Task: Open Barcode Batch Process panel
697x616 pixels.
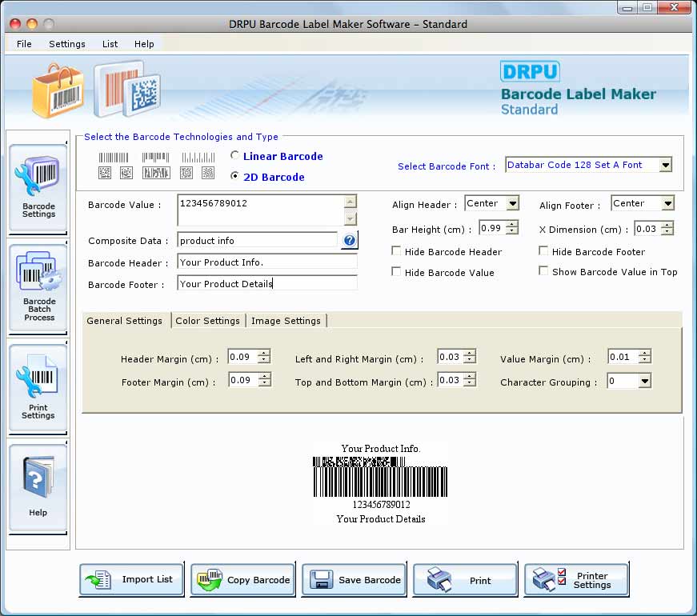Action: 38,288
